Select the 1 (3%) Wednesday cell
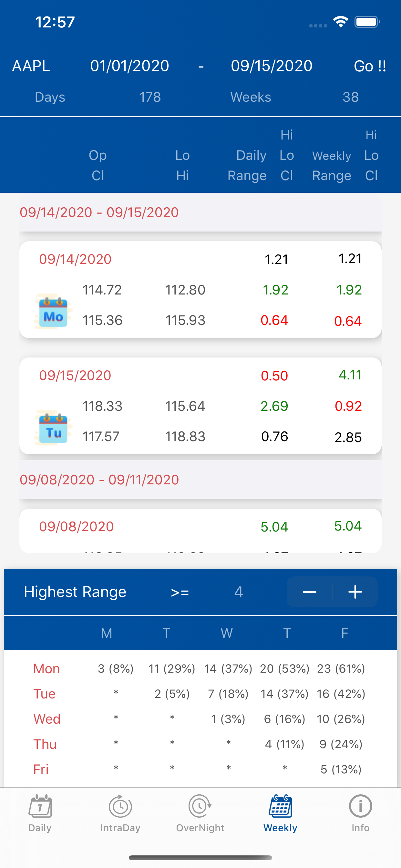This screenshot has height=868, width=401. coord(228,719)
